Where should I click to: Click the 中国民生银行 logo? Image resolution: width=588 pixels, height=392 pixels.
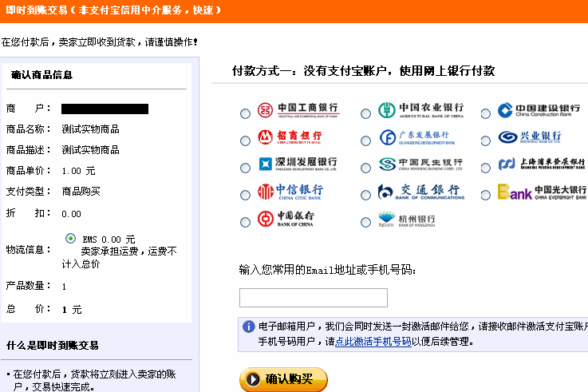point(420,164)
